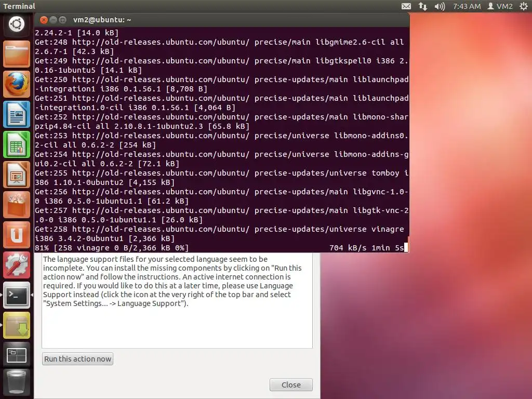Viewport: 532px width, 399px height.
Task: Open the Workspace Switcher icon
Action: (x=16, y=355)
